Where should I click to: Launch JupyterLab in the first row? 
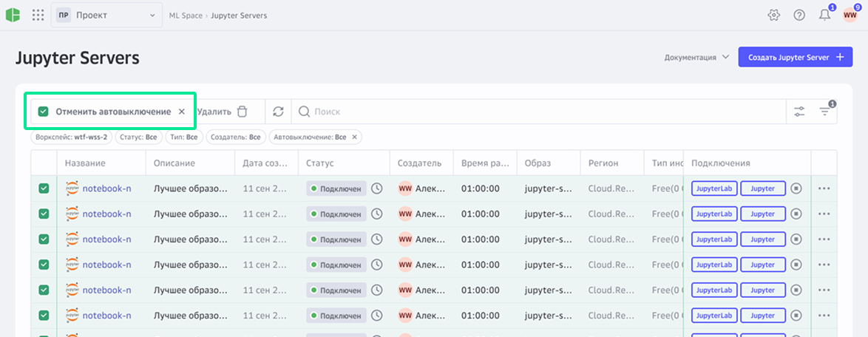click(714, 188)
